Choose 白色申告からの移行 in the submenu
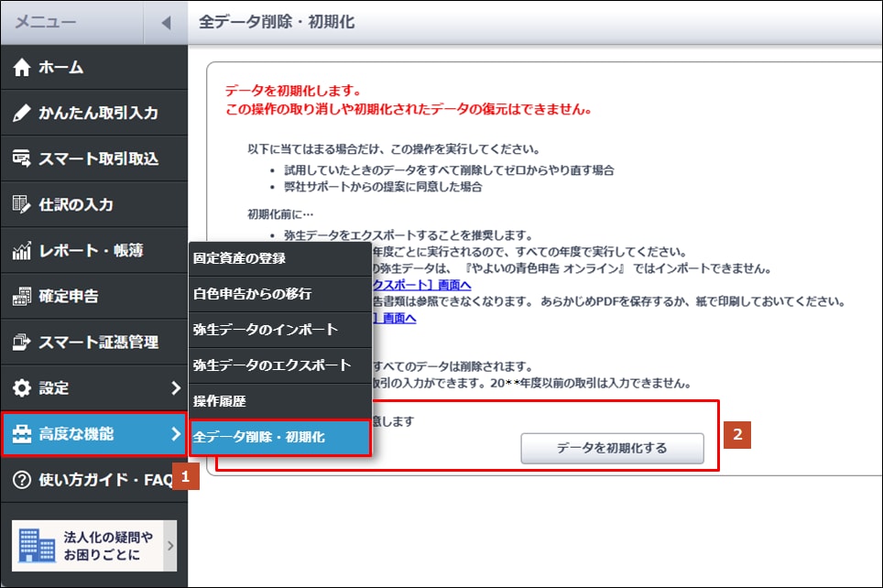The height and width of the screenshot is (588, 883). click(253, 294)
